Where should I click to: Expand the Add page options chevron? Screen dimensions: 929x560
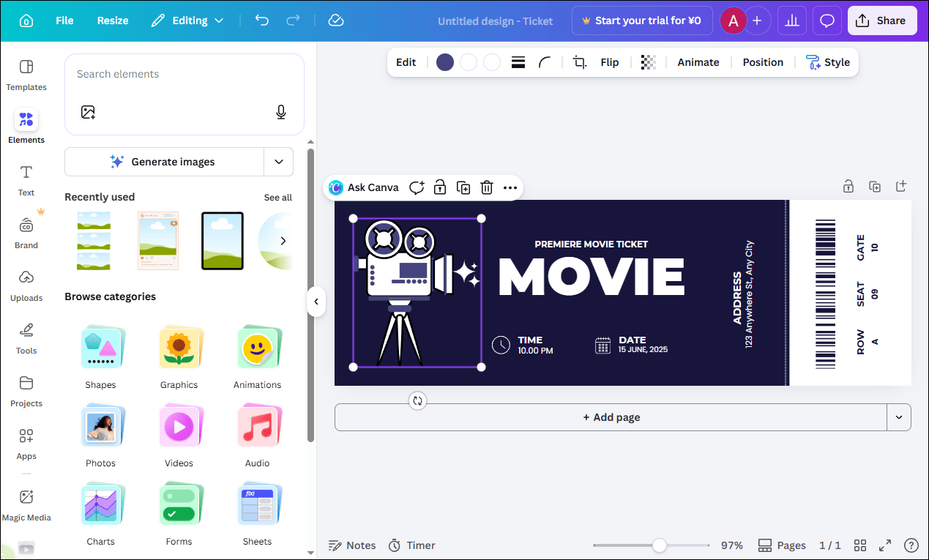point(898,417)
